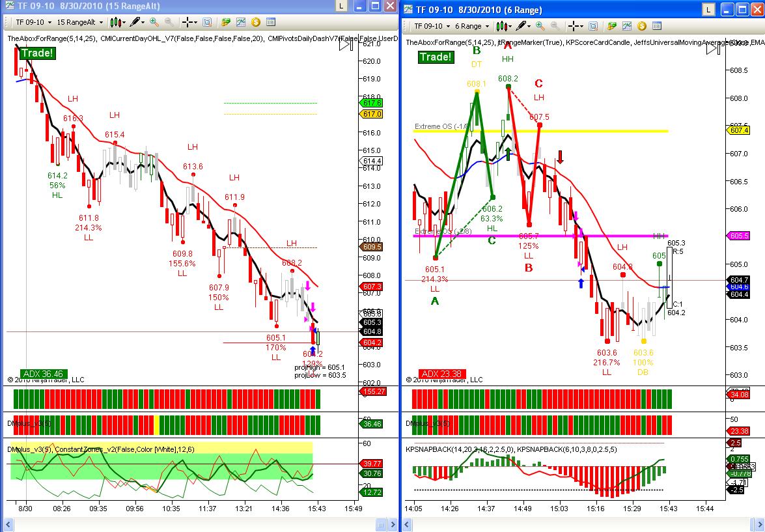Zoom out on the 15 RangeAlt chart
765x532 pixels.
click(x=169, y=22)
